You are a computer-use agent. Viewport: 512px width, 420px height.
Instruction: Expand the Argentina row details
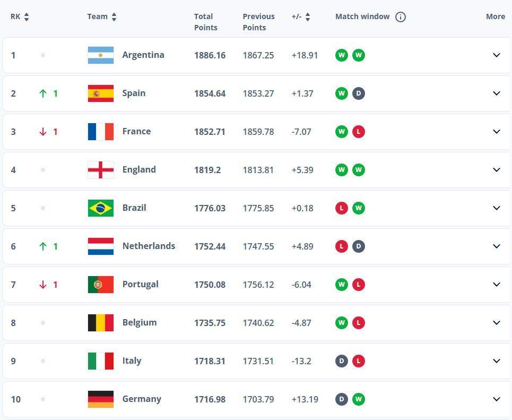(497, 55)
